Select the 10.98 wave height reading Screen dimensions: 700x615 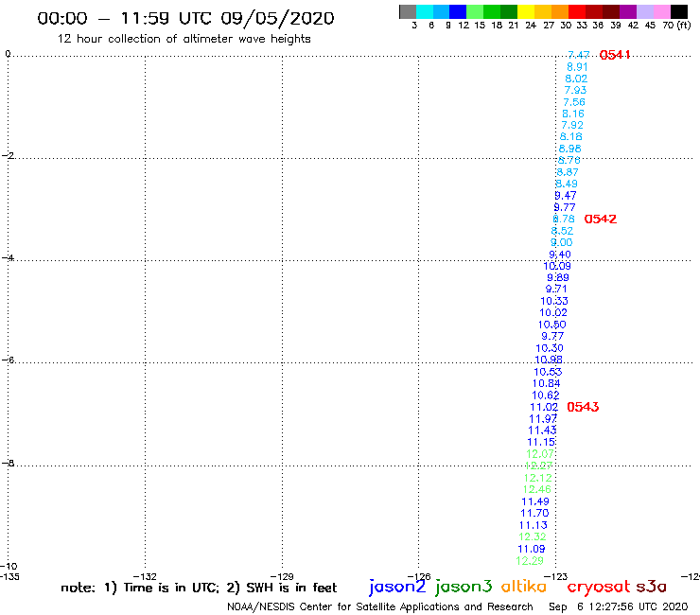point(549,360)
